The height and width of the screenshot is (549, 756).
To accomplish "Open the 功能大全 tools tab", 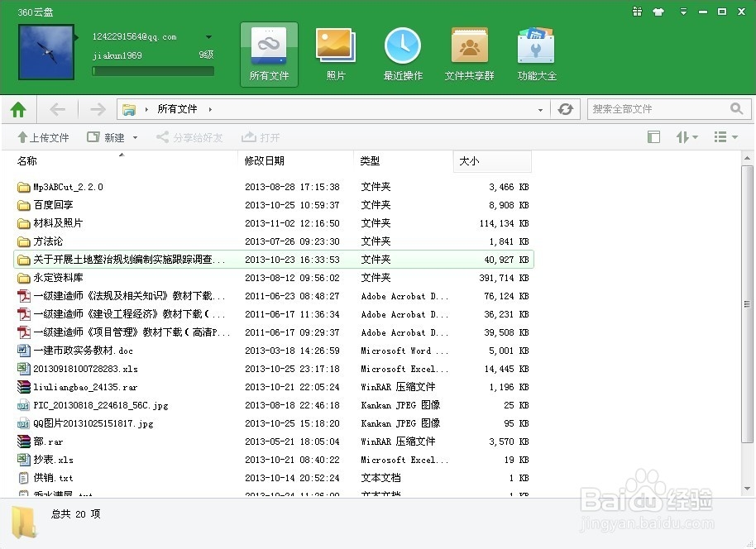I will click(x=536, y=55).
